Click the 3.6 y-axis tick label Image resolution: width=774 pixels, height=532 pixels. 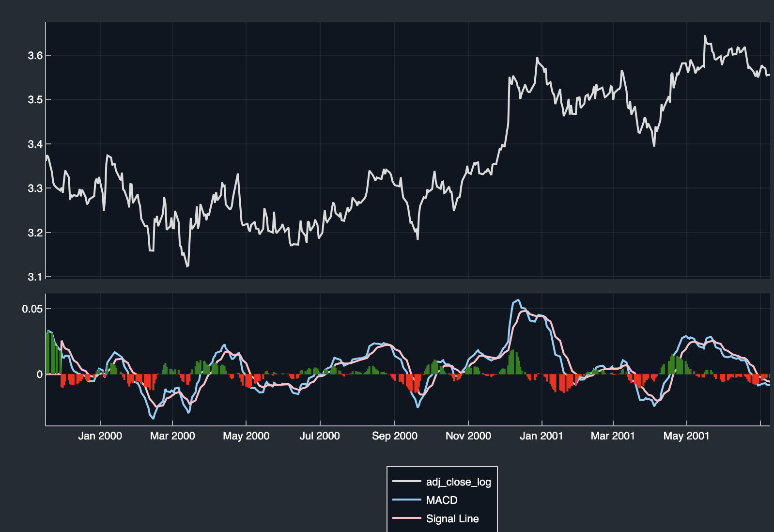[35, 55]
